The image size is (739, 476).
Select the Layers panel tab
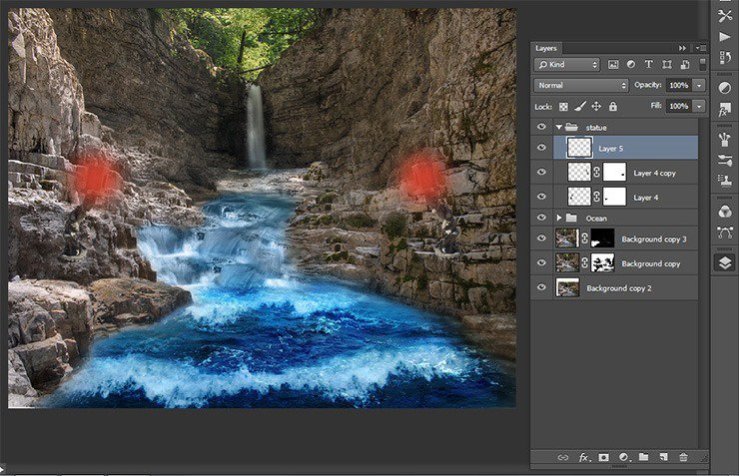[x=546, y=48]
